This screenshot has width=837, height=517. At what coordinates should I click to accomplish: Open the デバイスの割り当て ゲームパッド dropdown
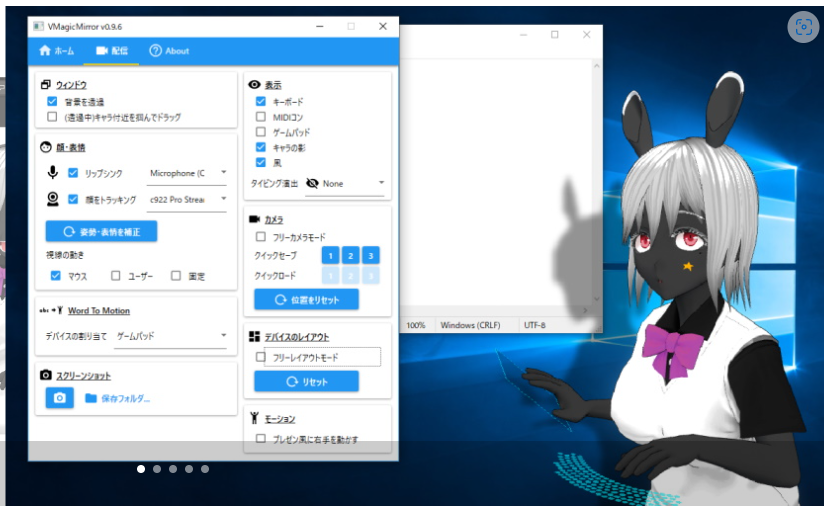pos(171,336)
